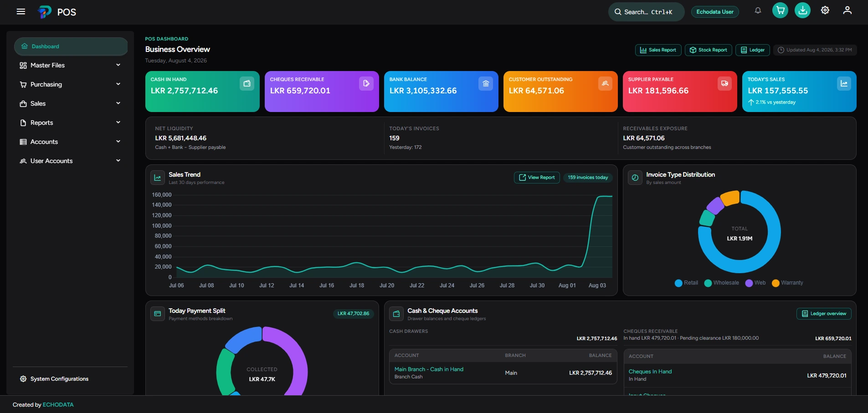Image resolution: width=868 pixels, height=413 pixels.
Task: Open the hamburger menu icon
Action: point(21,12)
